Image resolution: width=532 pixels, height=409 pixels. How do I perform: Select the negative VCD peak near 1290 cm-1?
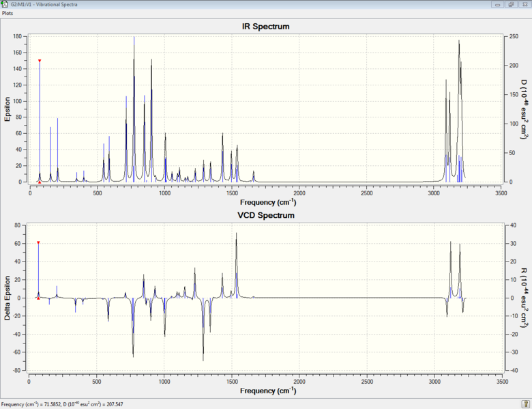click(203, 330)
